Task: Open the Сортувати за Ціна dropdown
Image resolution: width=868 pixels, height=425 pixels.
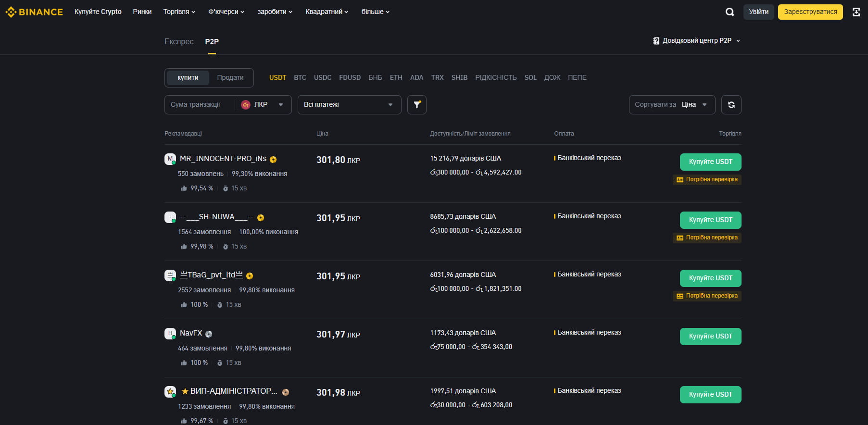Action: click(x=671, y=105)
